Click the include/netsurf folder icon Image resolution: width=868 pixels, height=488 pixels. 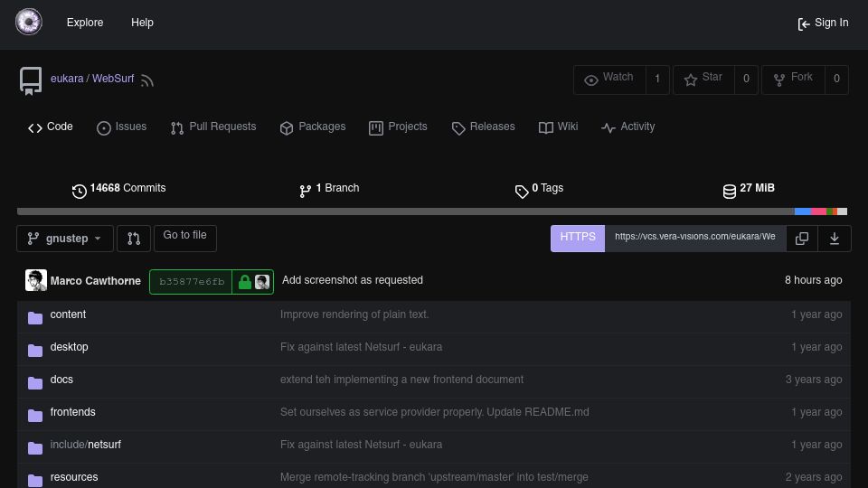(35, 448)
